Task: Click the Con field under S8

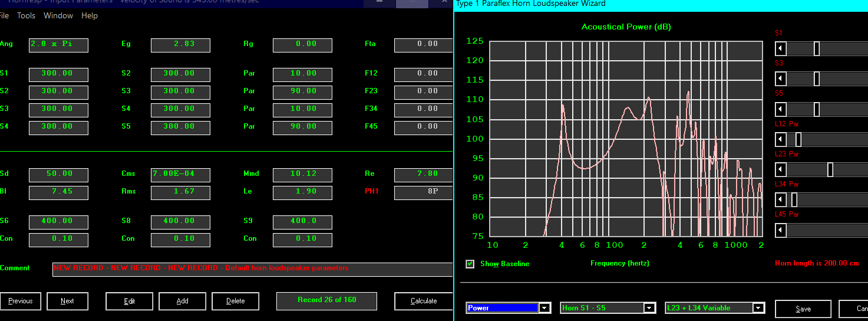Action: (x=180, y=240)
